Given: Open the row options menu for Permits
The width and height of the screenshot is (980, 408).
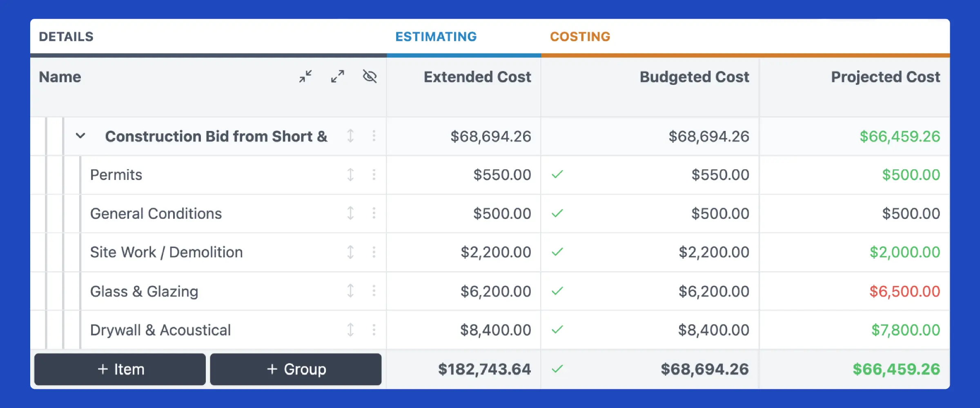Looking at the screenshot, I should pyautogui.click(x=374, y=175).
